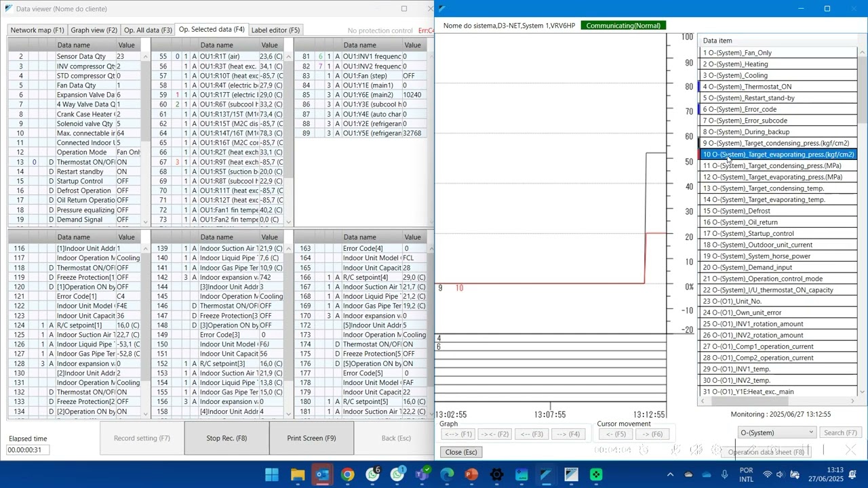This screenshot has width=868, height=488.
Task: Click the Close (Esc) button in graph window
Action: [461, 452]
